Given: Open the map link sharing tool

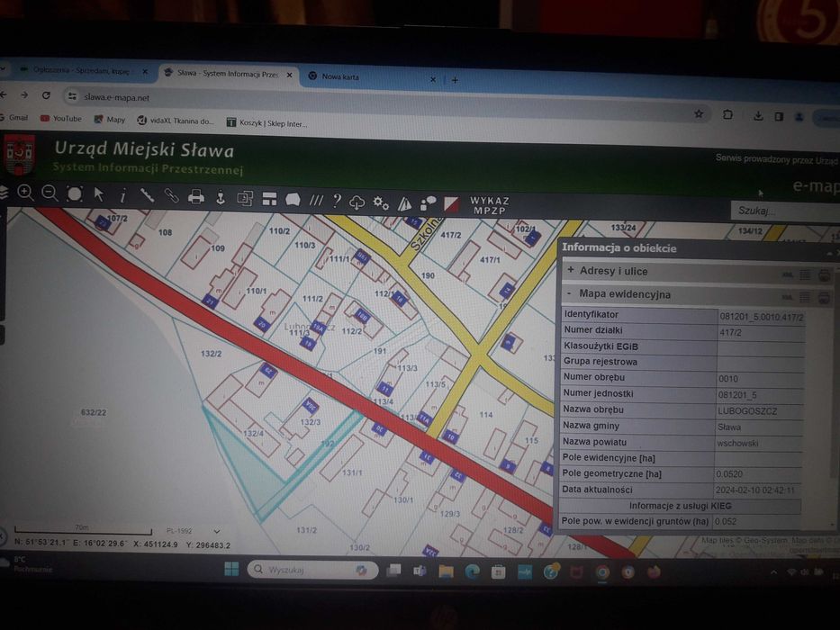Looking at the screenshot, I should [171, 196].
